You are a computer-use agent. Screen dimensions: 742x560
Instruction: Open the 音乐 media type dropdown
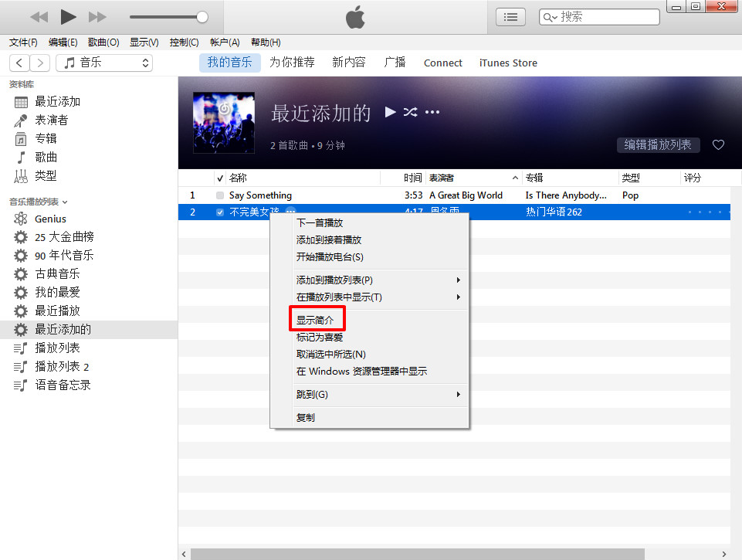click(x=104, y=63)
